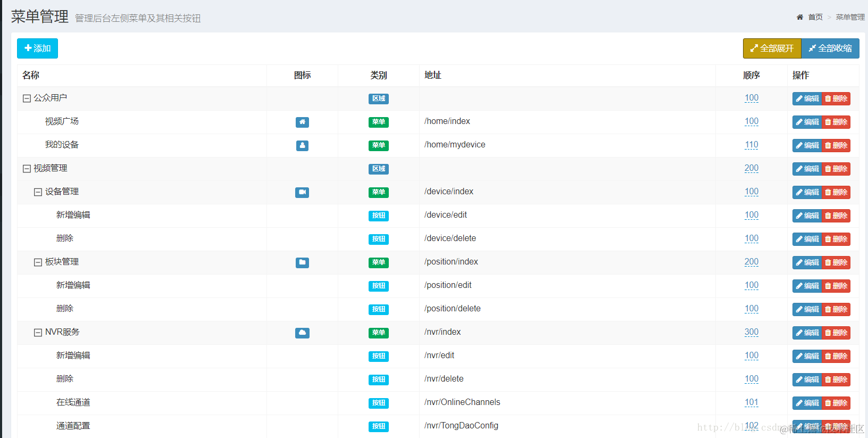Click the home icon for 视频广场
868x438 pixels.
pyautogui.click(x=302, y=122)
